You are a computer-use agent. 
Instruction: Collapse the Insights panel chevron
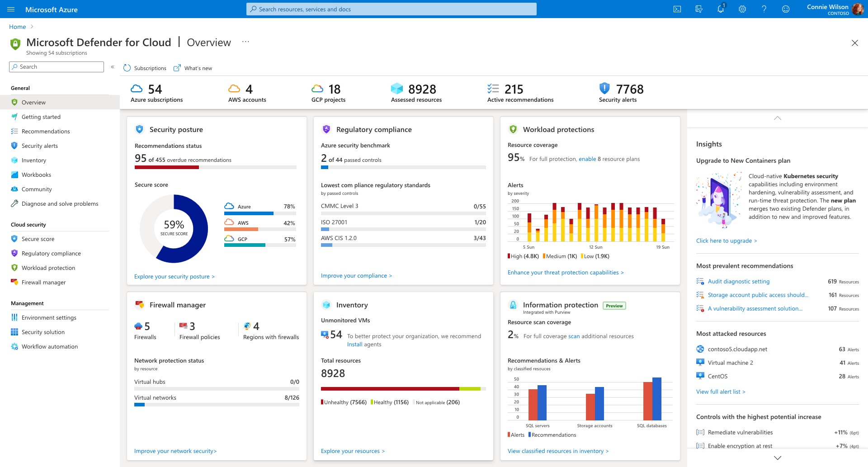777,118
